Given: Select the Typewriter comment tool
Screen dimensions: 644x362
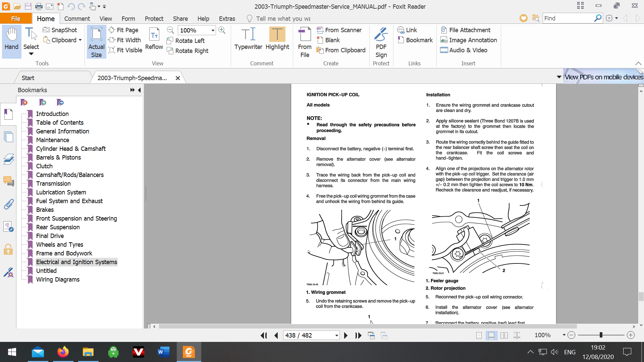Looking at the screenshot, I should point(248,38).
